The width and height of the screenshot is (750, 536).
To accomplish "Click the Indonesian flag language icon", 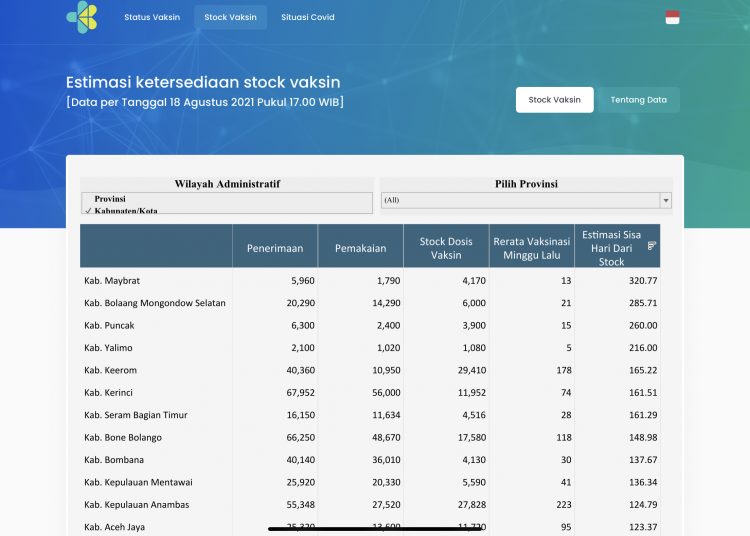I will [x=672, y=17].
